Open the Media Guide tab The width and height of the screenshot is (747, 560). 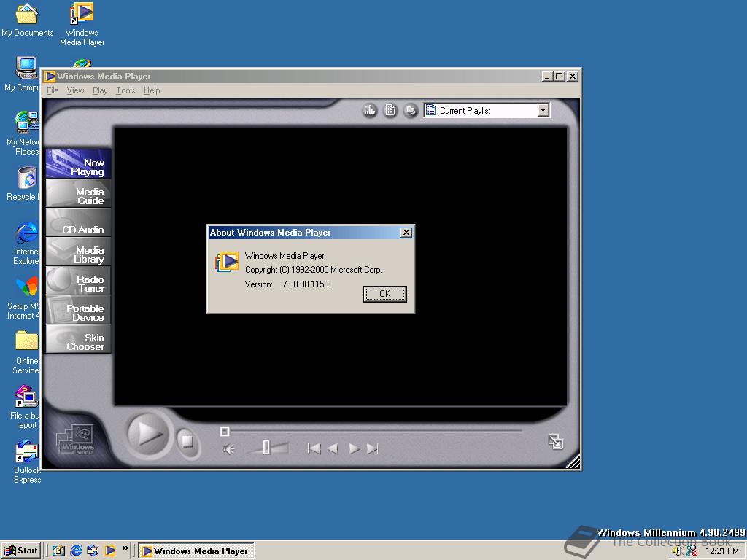pyautogui.click(x=79, y=193)
